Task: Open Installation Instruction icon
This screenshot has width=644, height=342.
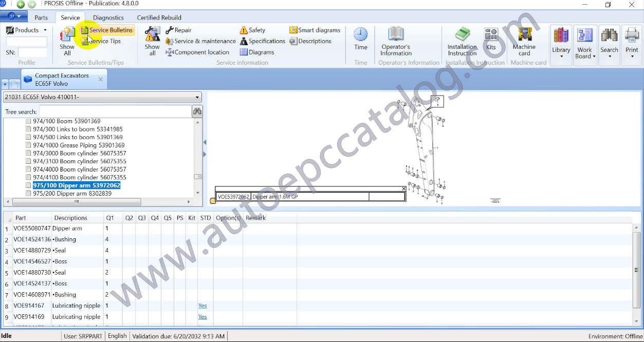Action: 462,35
